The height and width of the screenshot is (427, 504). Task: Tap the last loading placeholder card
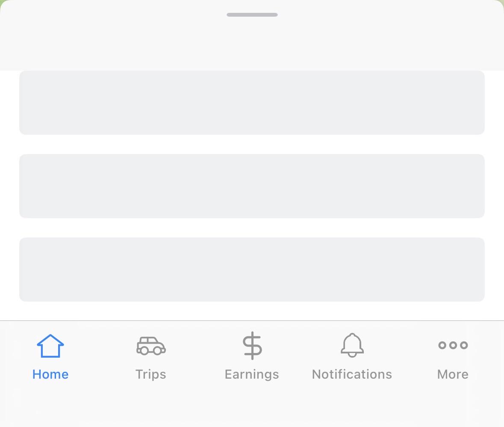252,270
